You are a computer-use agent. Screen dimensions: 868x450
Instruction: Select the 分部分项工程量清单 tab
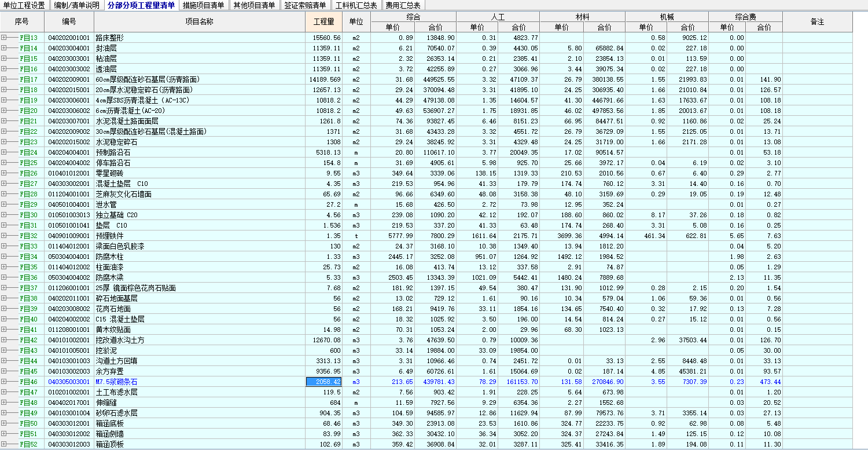click(x=141, y=6)
